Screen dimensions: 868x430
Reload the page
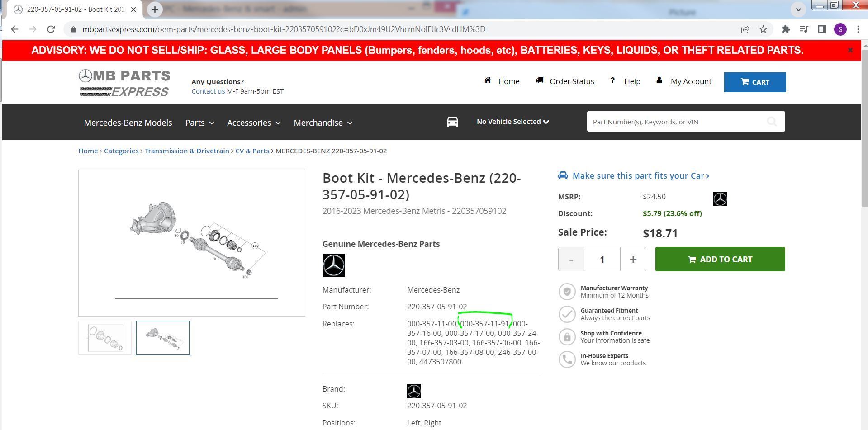click(51, 29)
